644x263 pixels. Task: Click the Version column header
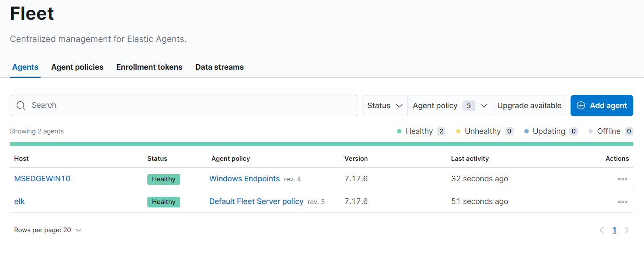point(356,159)
